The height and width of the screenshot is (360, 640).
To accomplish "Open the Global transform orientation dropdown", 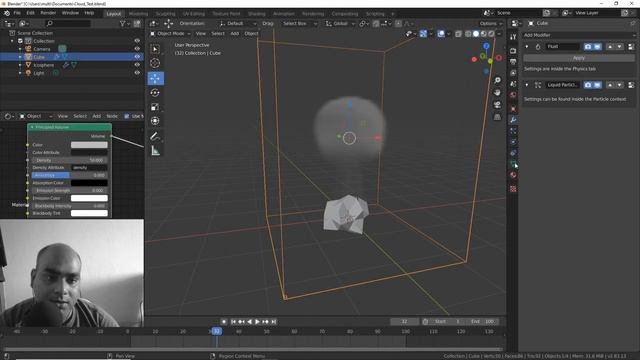I will tap(340, 24).
